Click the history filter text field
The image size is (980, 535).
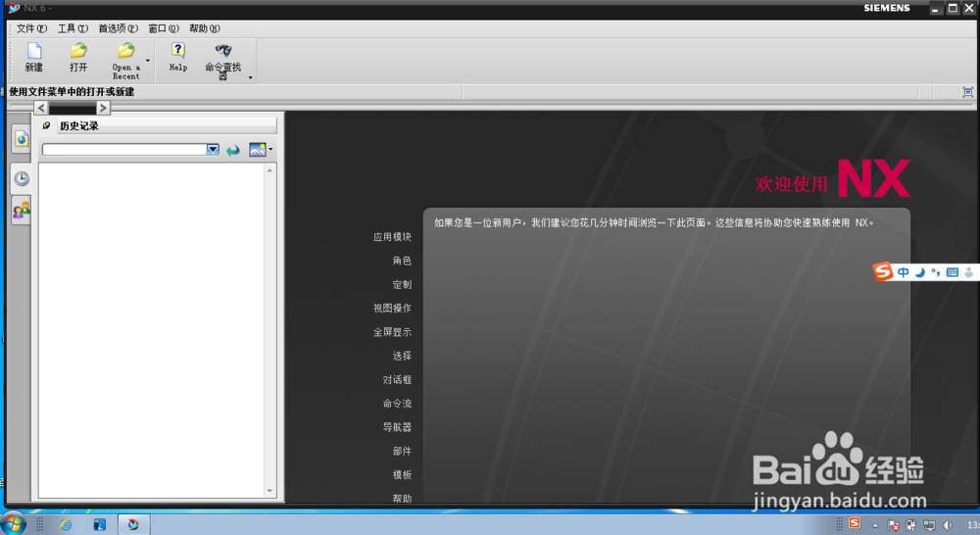click(x=124, y=149)
